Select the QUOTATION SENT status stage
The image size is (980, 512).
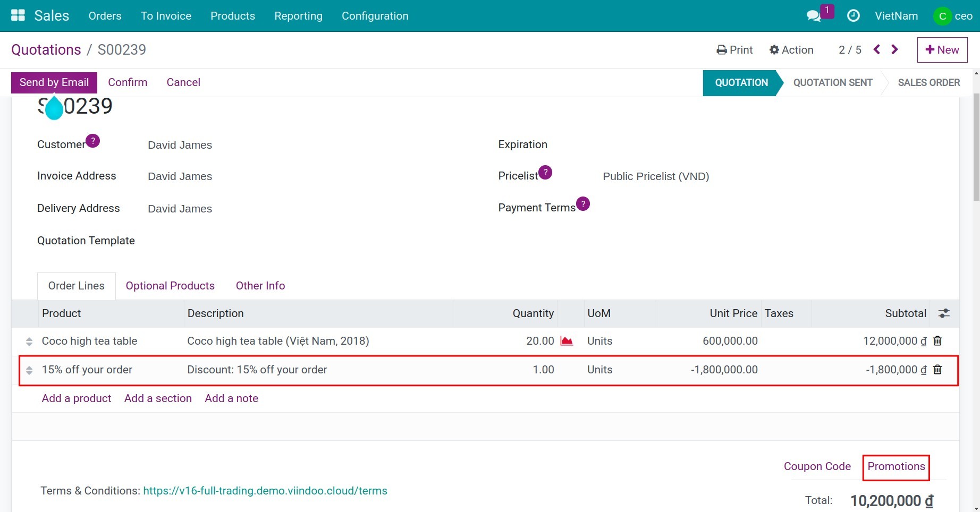pos(833,83)
